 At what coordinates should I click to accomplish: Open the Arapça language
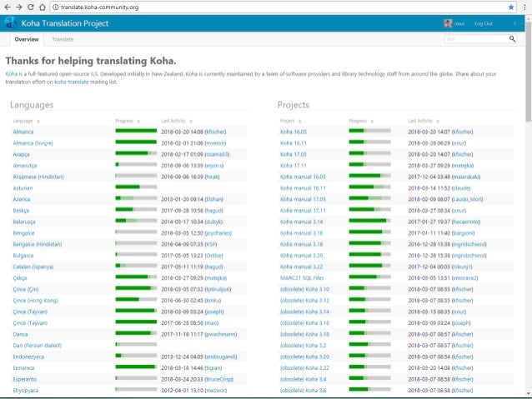coord(21,154)
